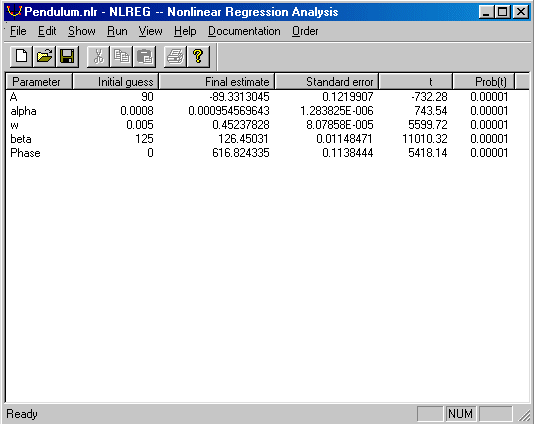Click the Cut scissors icon
Screen dimensions: 534x424
[x=98, y=56]
